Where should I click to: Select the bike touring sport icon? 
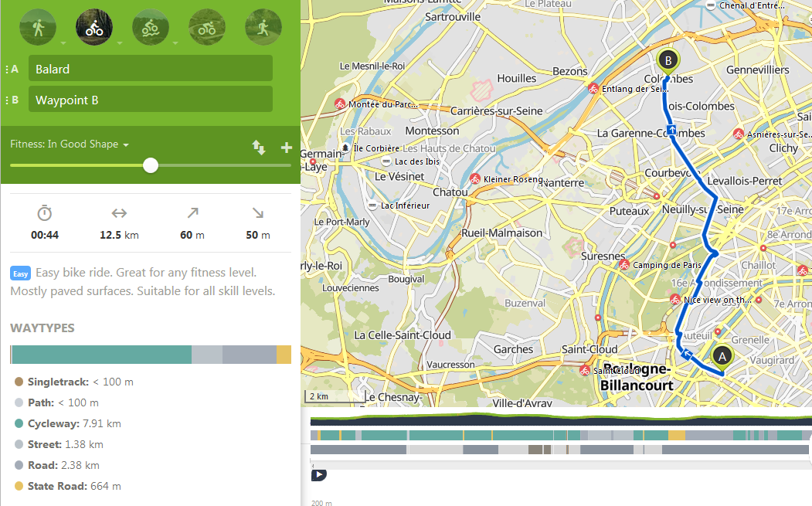pyautogui.click(x=94, y=29)
